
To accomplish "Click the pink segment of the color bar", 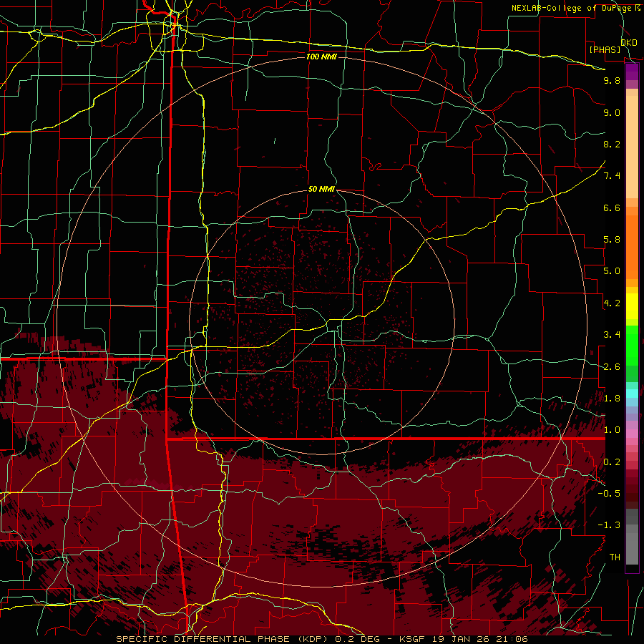I will [632, 434].
